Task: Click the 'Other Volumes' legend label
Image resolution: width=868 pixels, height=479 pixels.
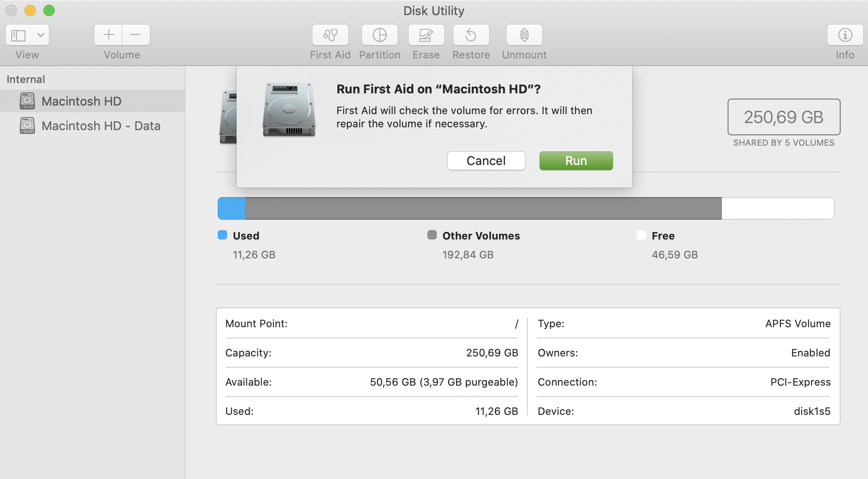Action: 481,236
